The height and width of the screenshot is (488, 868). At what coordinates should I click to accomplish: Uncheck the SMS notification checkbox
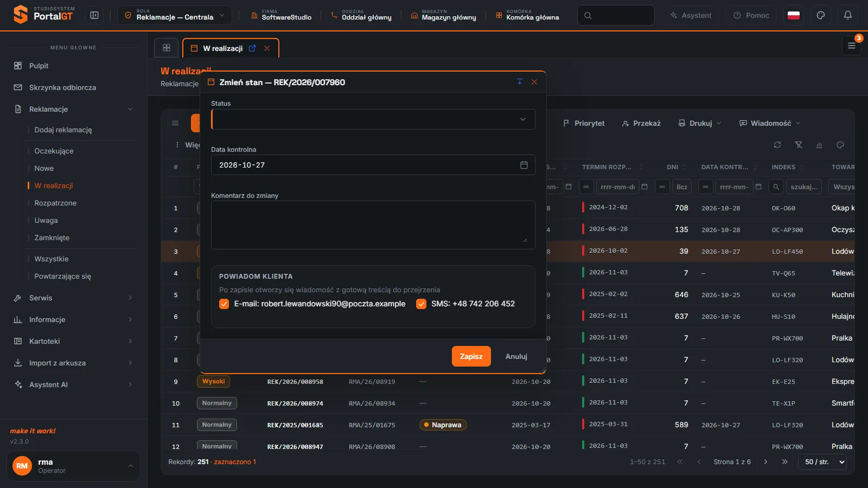(421, 304)
